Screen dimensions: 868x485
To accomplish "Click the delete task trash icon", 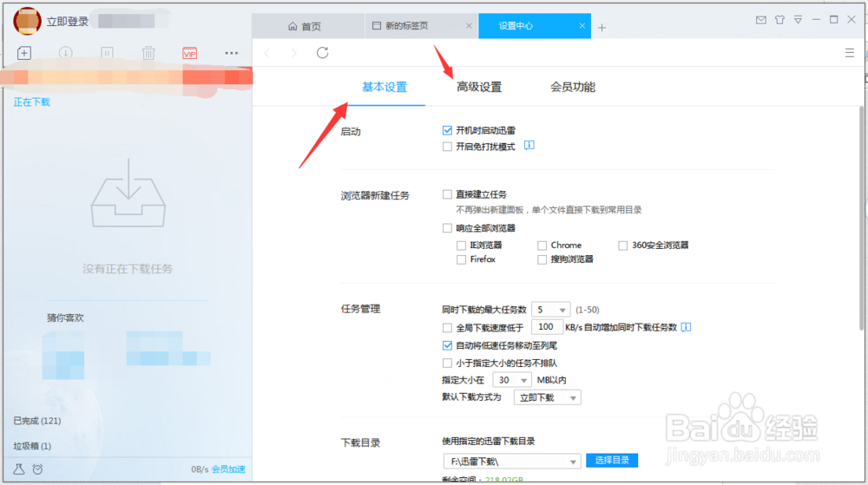I will [x=148, y=53].
